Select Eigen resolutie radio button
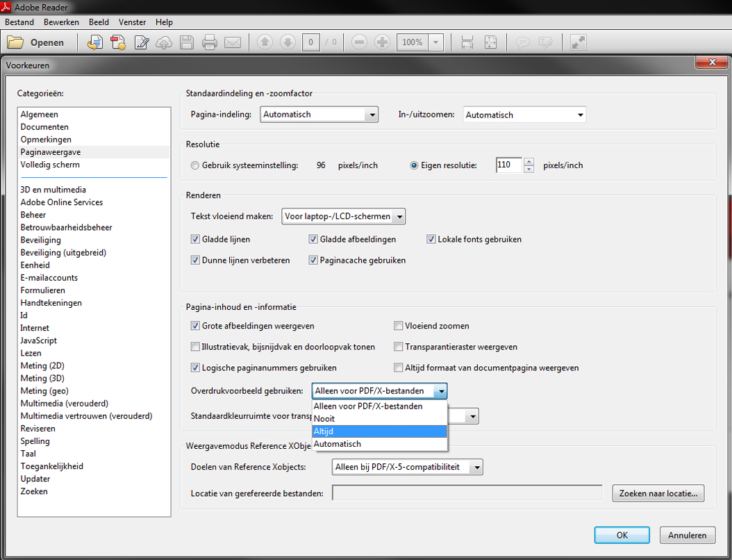The height and width of the screenshot is (560, 732). click(414, 165)
